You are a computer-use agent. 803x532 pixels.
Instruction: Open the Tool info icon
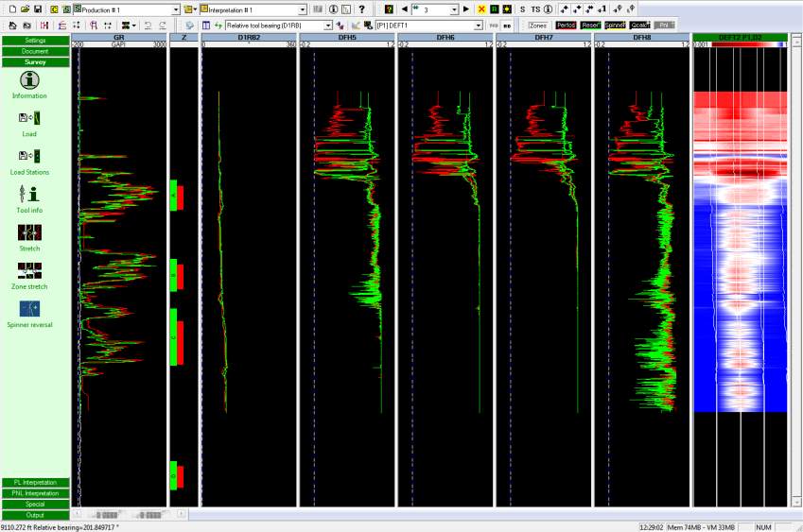(29, 194)
